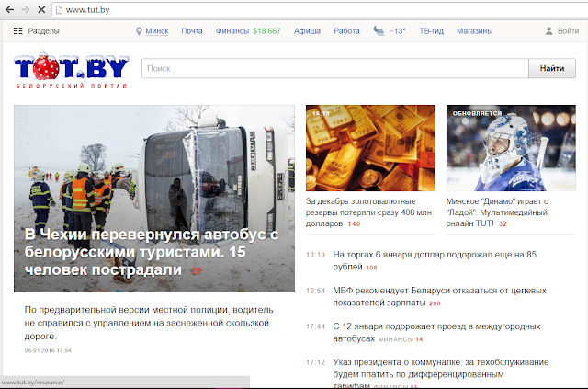
Task: Open the Разделы menu icon
Action: [x=17, y=31]
